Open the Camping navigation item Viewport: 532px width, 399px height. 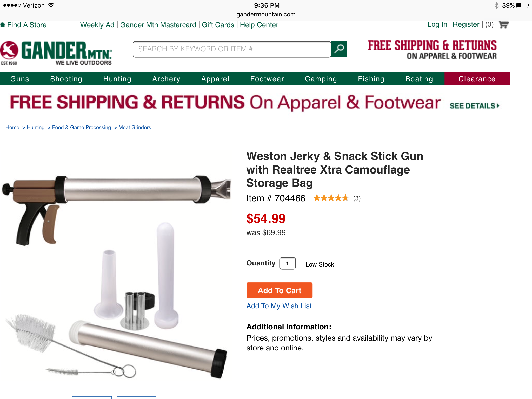(321, 79)
